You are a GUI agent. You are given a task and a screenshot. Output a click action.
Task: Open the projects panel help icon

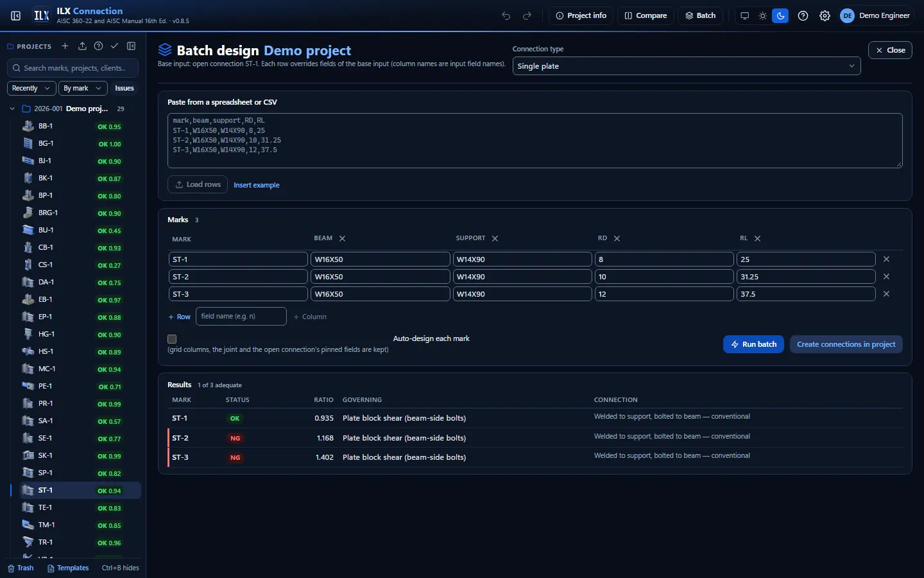coord(98,46)
